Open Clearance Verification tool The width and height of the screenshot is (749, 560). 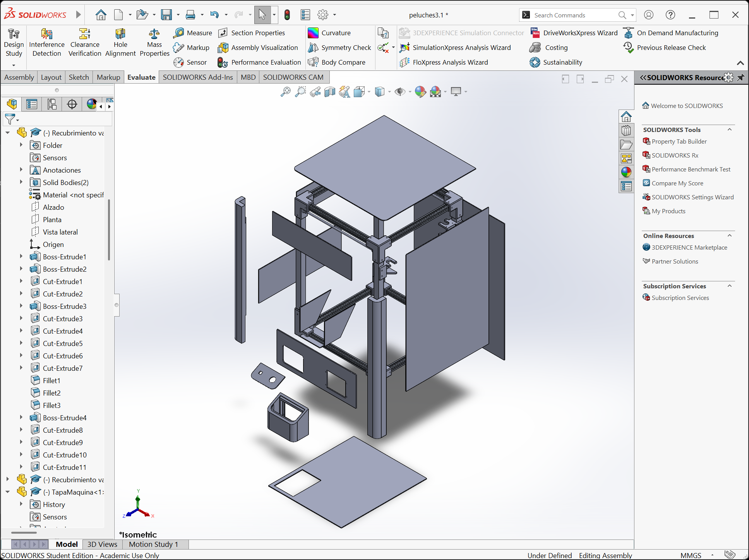click(x=85, y=43)
